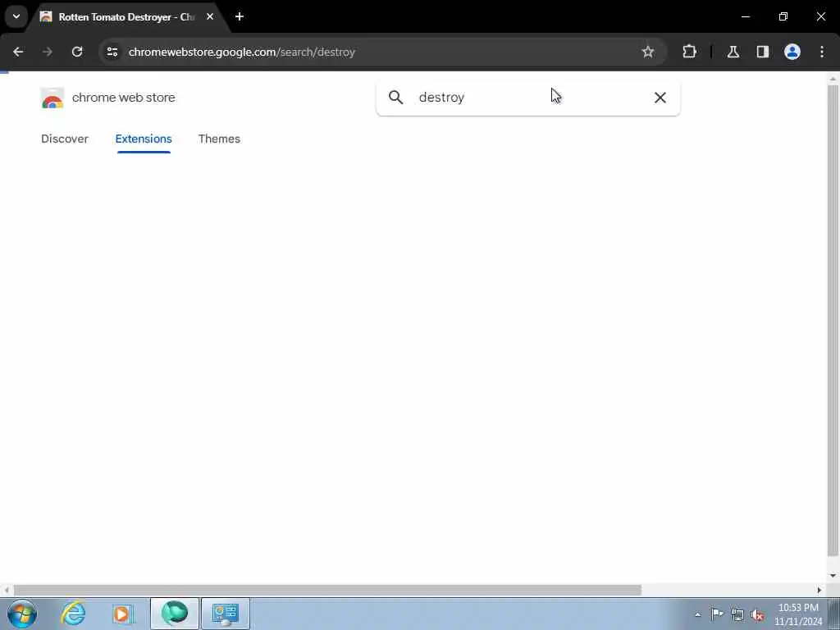Minimize the Chrome window
Viewport: 840px width, 630px height.
(745, 16)
